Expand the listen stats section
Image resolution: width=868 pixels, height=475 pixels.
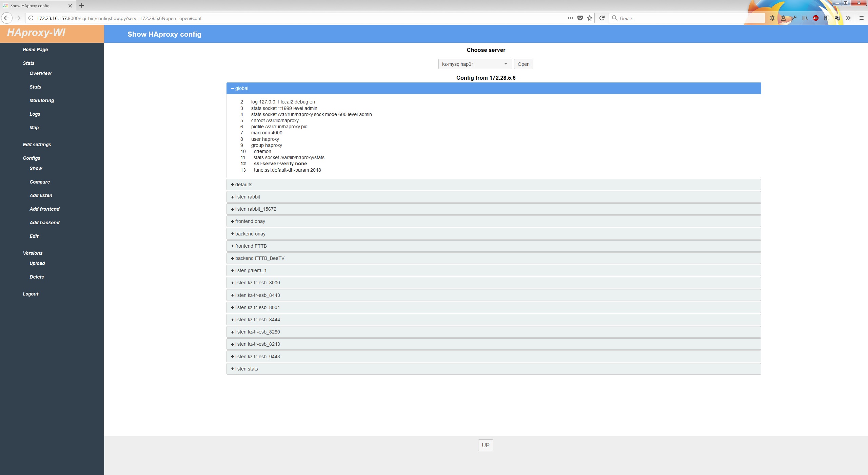[x=494, y=369]
